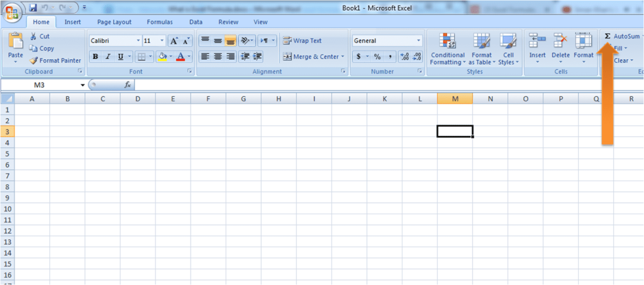Select column header F
This screenshot has width=644, height=285.
tap(208, 99)
